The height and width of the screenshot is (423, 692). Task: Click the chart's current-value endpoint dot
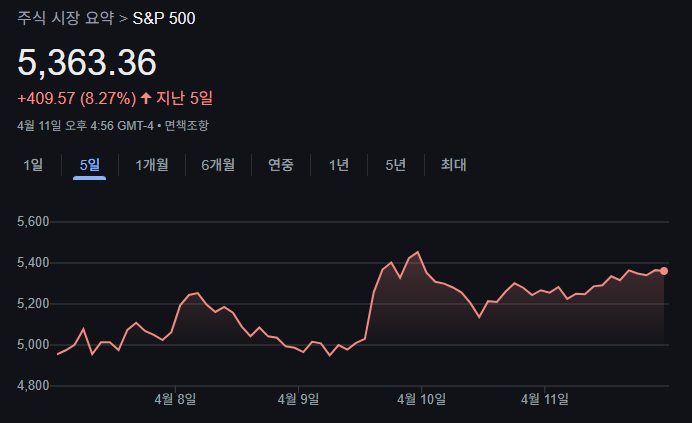coord(664,271)
